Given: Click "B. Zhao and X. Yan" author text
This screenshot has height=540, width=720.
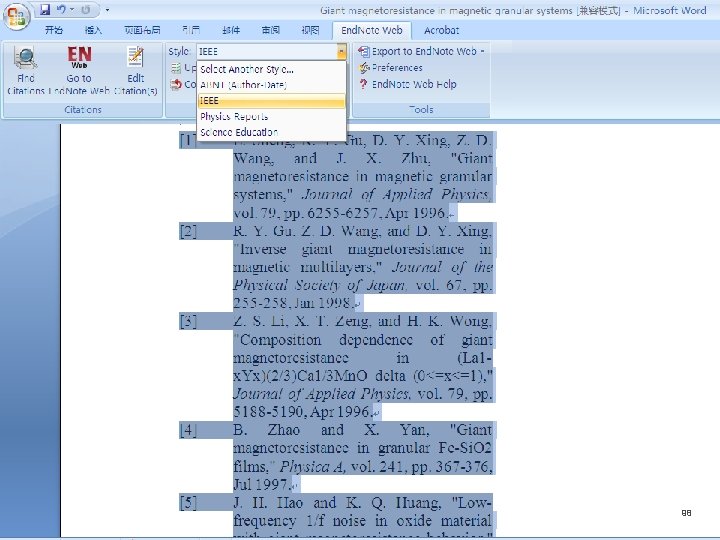Looking at the screenshot, I should pos(331,430).
